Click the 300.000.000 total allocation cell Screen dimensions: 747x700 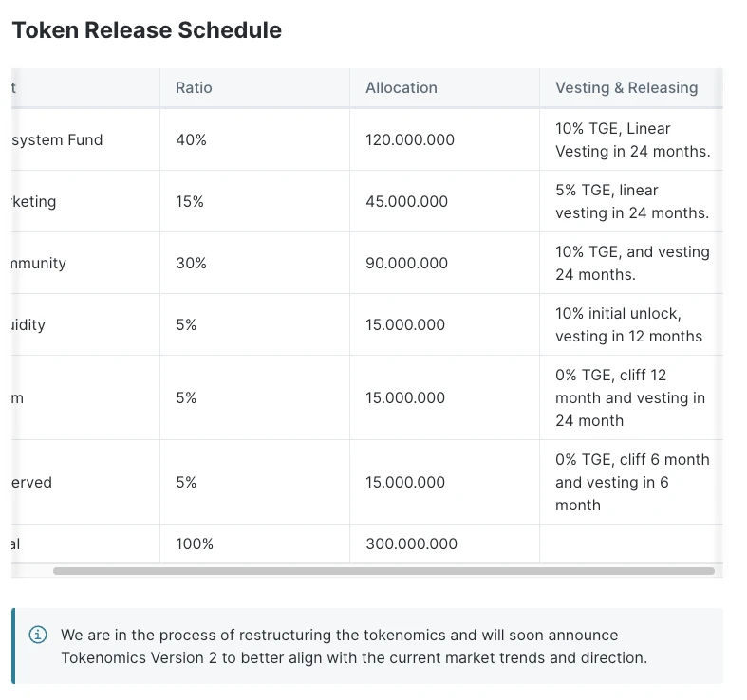click(x=411, y=543)
